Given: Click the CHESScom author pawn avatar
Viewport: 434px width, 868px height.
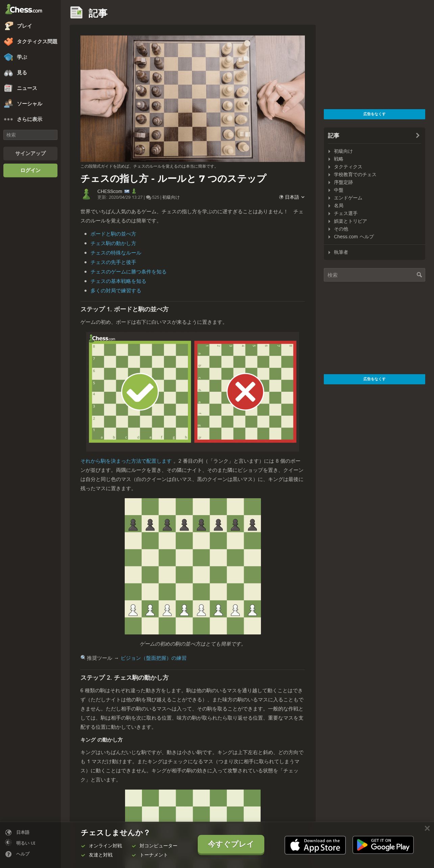Looking at the screenshot, I should coord(87,194).
